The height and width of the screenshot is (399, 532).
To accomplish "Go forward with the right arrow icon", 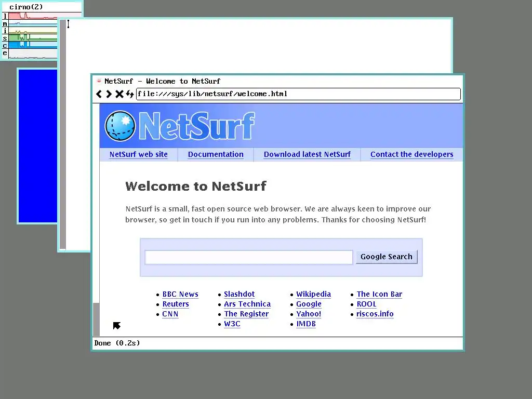I will [x=109, y=94].
